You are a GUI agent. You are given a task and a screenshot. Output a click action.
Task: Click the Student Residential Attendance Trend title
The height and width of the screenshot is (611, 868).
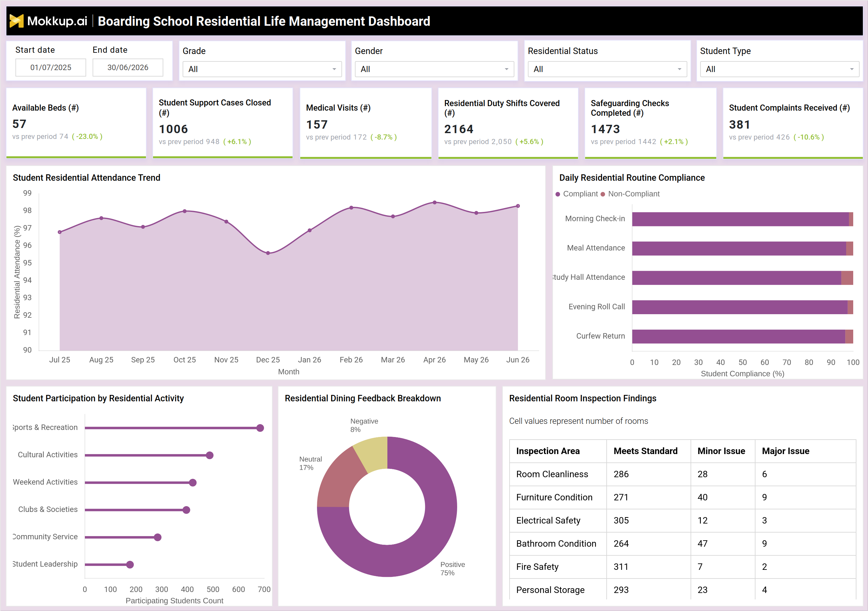click(86, 178)
